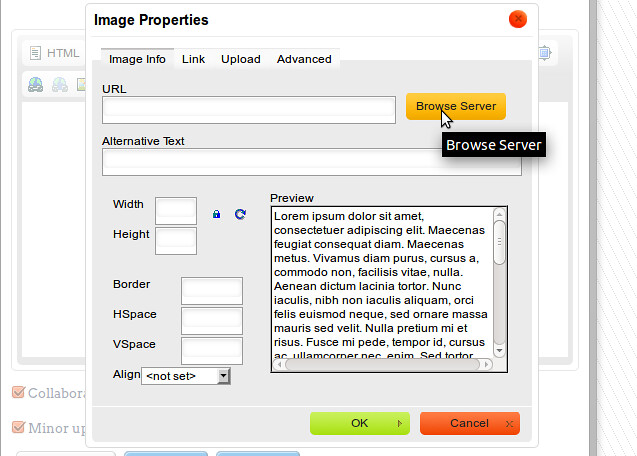Switch to the Advanced tab
The image size is (637, 456).
click(x=304, y=59)
